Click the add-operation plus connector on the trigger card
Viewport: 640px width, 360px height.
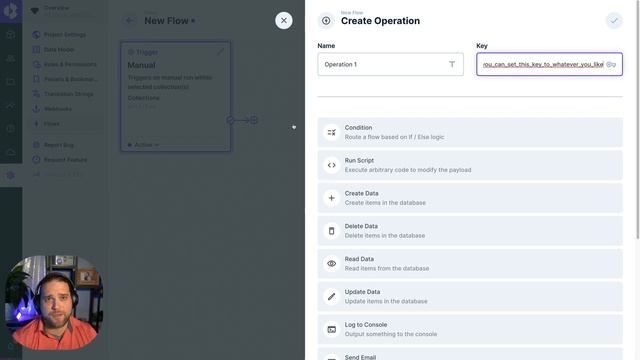pyautogui.click(x=254, y=120)
